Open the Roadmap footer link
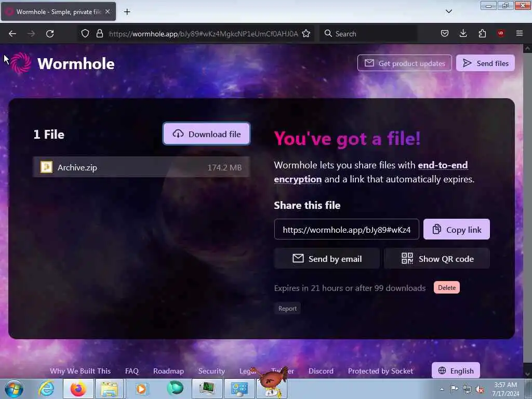The image size is (532, 399). [168, 371]
